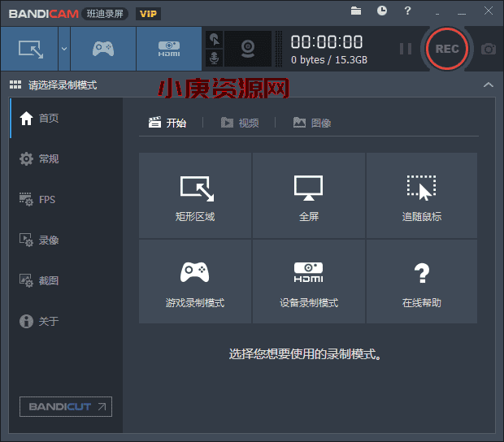The image size is (504, 442).
Task: Toggle the webcam overlay icon
Action: pyautogui.click(x=248, y=49)
